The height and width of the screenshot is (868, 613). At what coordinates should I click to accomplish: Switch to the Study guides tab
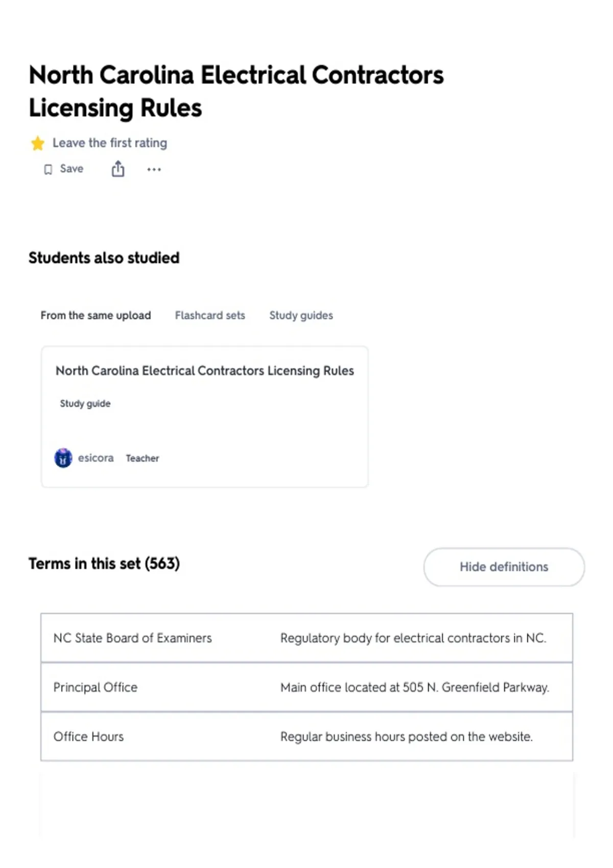pos(301,316)
